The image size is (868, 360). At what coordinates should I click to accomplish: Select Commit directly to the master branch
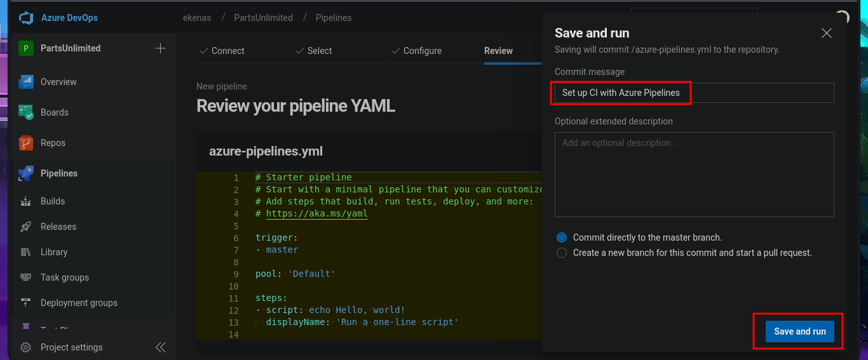click(562, 237)
